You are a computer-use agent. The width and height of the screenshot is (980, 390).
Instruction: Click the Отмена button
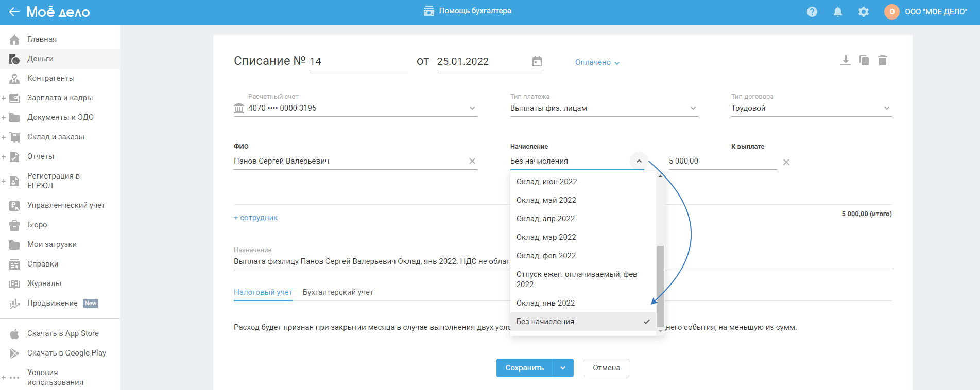pos(606,368)
